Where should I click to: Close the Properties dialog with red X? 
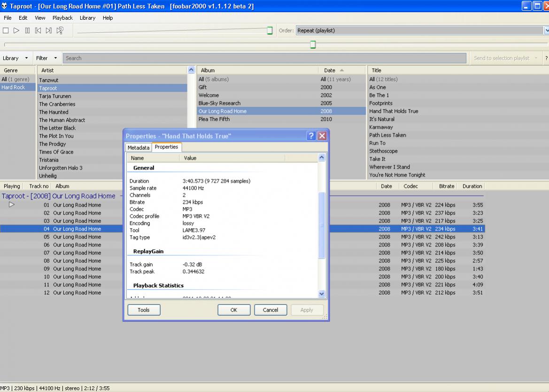pos(322,136)
